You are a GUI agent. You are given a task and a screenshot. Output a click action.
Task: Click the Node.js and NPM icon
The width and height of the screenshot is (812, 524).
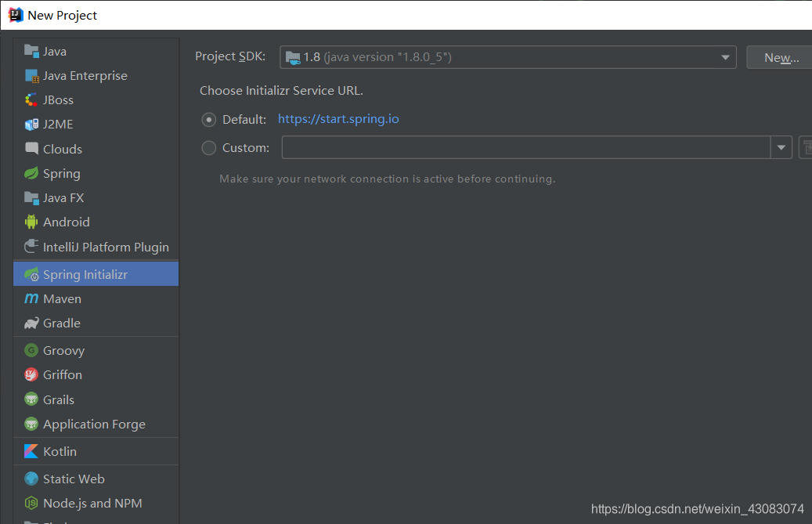(x=31, y=503)
